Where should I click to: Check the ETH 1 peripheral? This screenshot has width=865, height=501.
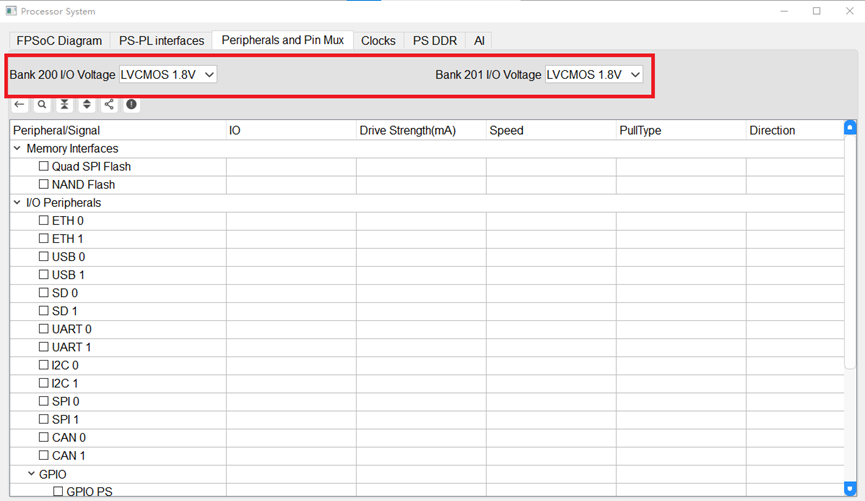[x=44, y=238]
